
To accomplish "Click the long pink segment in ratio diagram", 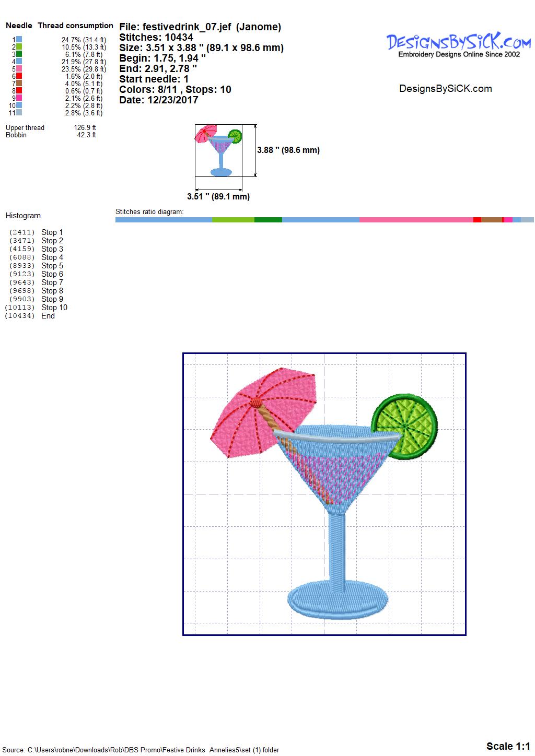I will [x=416, y=220].
